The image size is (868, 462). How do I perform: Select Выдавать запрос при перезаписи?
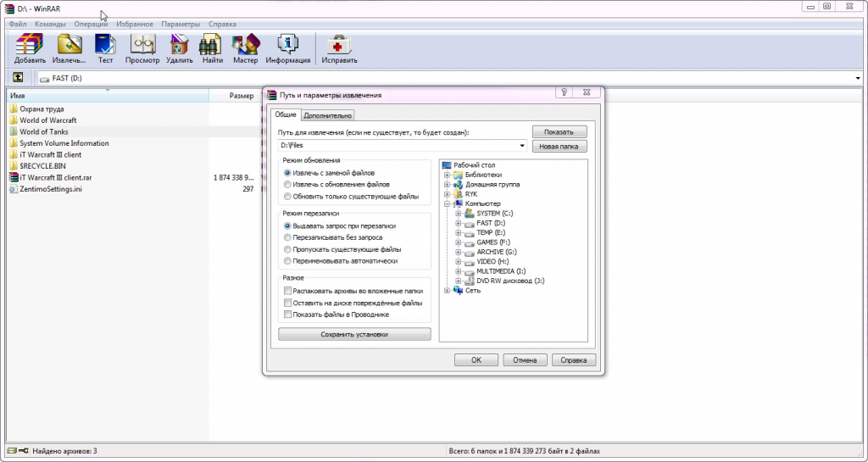[x=339, y=225]
